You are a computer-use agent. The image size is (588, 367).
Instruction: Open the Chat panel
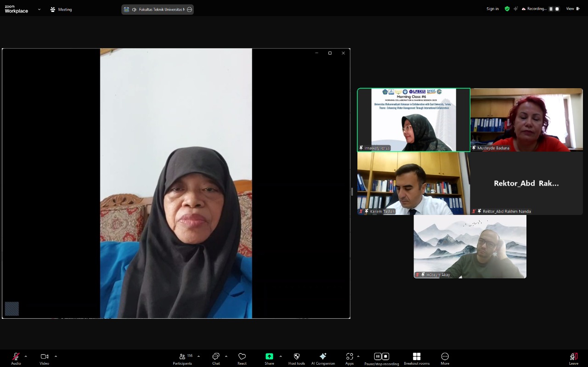click(216, 358)
